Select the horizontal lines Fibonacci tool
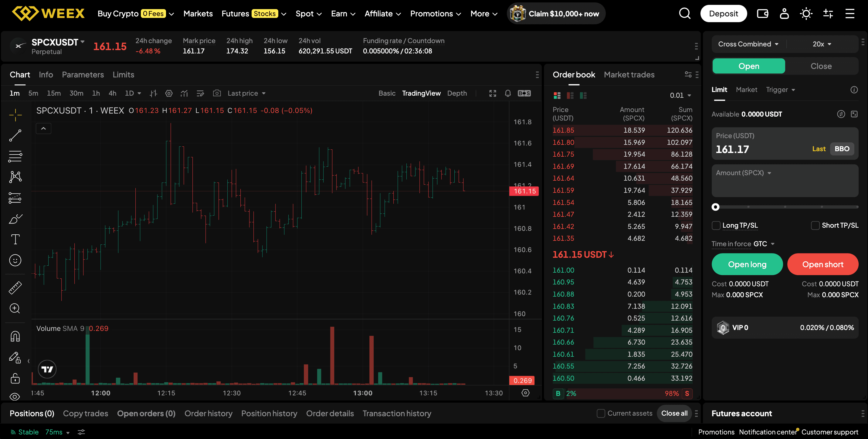 click(15, 156)
